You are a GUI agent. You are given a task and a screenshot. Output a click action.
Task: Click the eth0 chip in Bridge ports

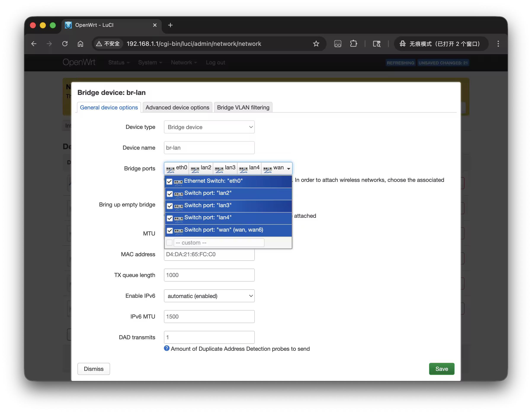[177, 168]
